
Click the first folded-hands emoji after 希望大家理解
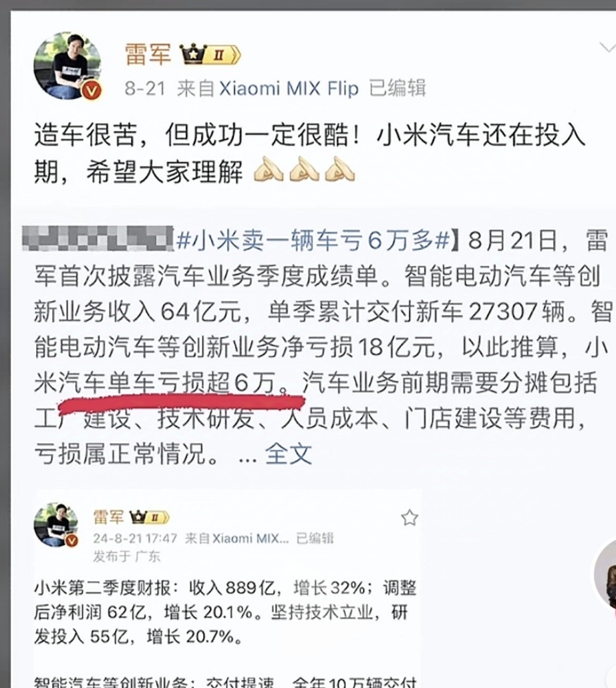[269, 169]
